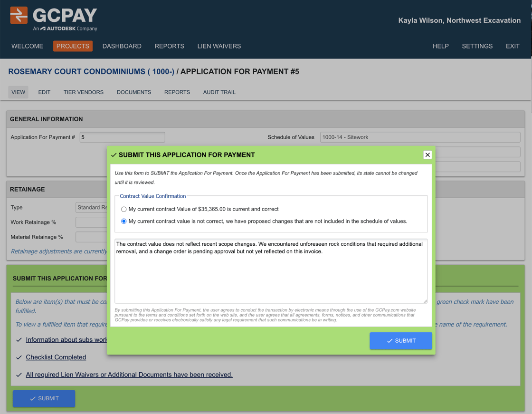The image size is (532, 414).
Task: Select radio 'current contract value is not correct'
Action: (x=124, y=221)
